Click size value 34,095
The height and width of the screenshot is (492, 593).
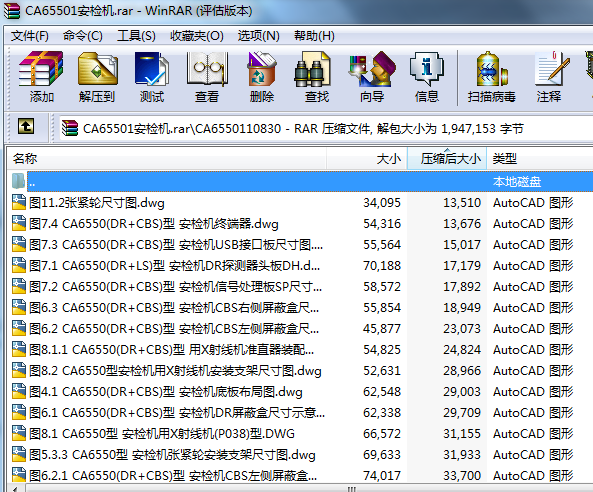point(382,203)
